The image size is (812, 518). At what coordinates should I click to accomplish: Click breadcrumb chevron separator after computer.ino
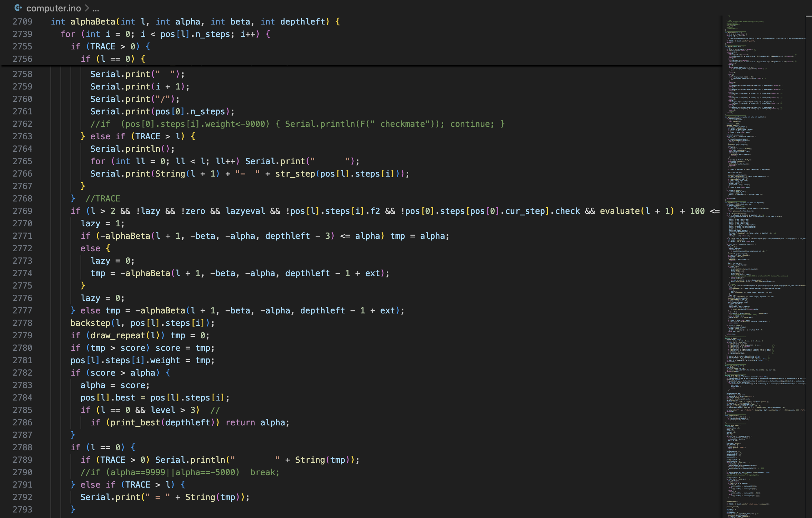coord(87,8)
